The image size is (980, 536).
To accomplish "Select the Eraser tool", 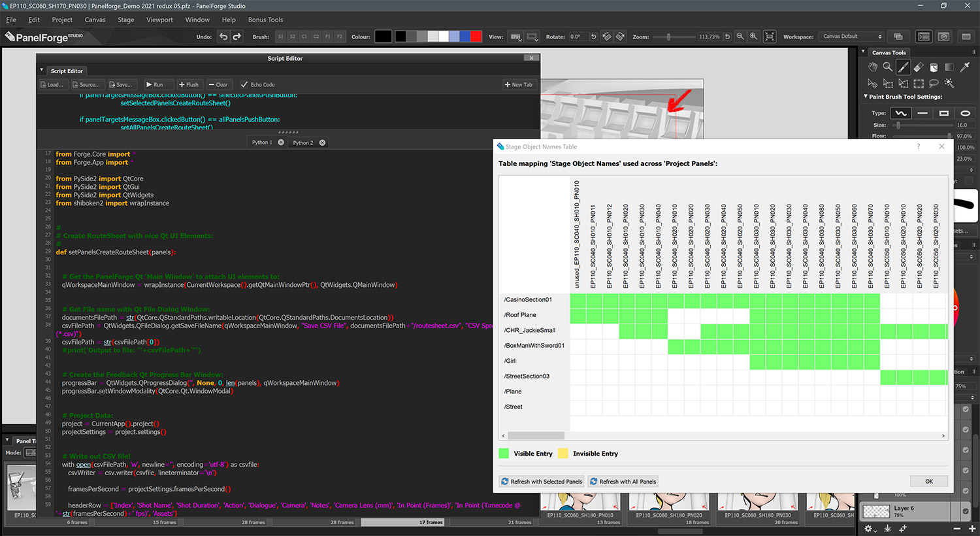I will pos(918,67).
